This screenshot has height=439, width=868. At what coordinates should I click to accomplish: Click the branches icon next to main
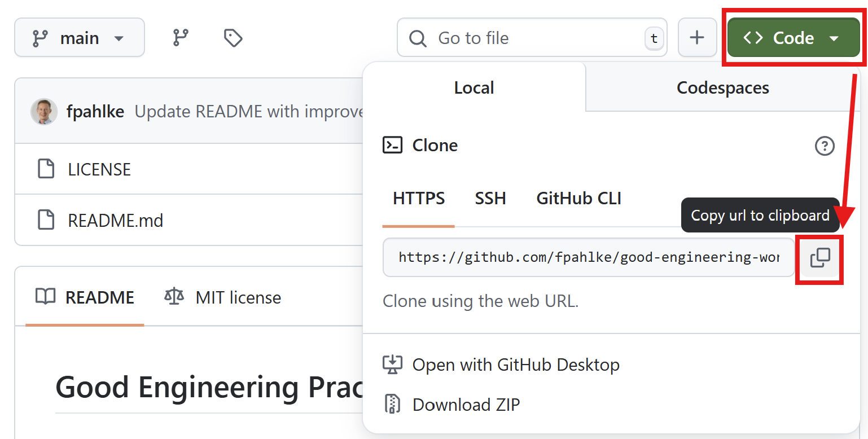tap(181, 38)
